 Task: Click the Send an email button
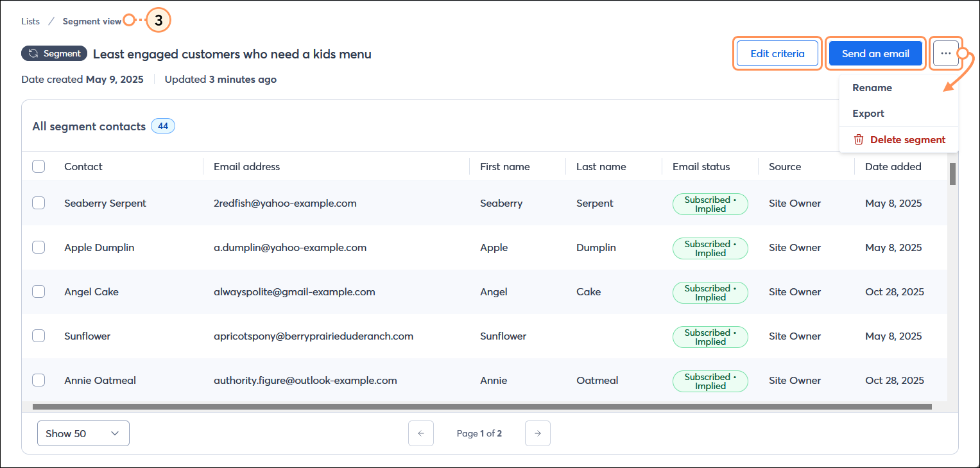[x=875, y=53]
